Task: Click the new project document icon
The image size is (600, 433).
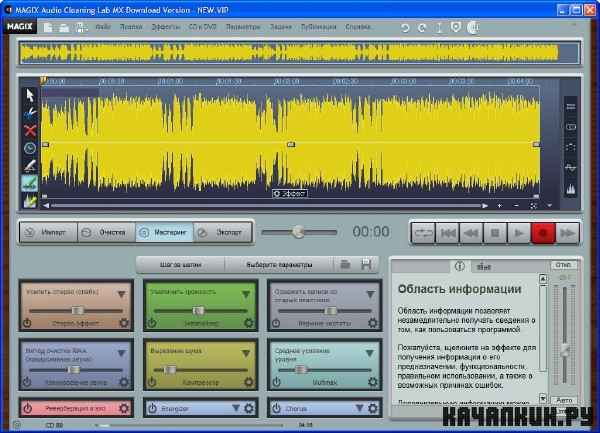Action: [x=48, y=27]
